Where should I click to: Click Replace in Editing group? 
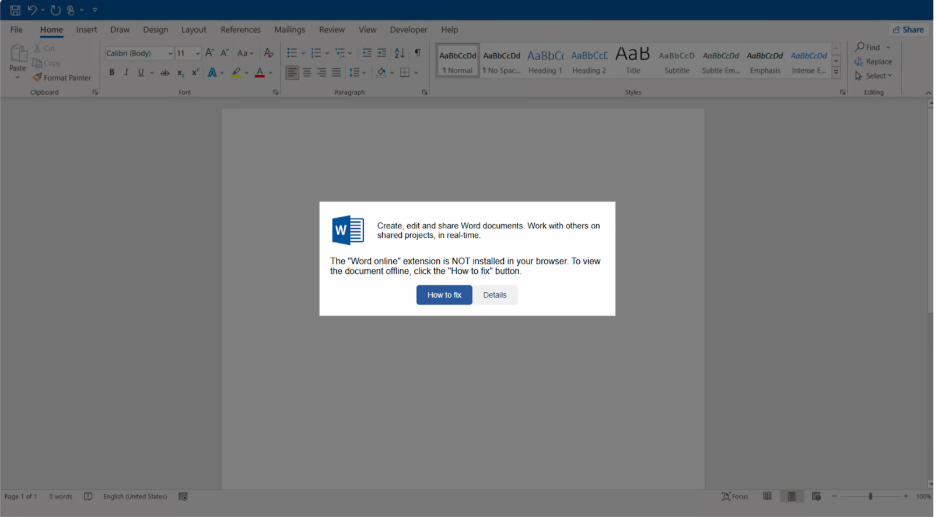tap(873, 61)
